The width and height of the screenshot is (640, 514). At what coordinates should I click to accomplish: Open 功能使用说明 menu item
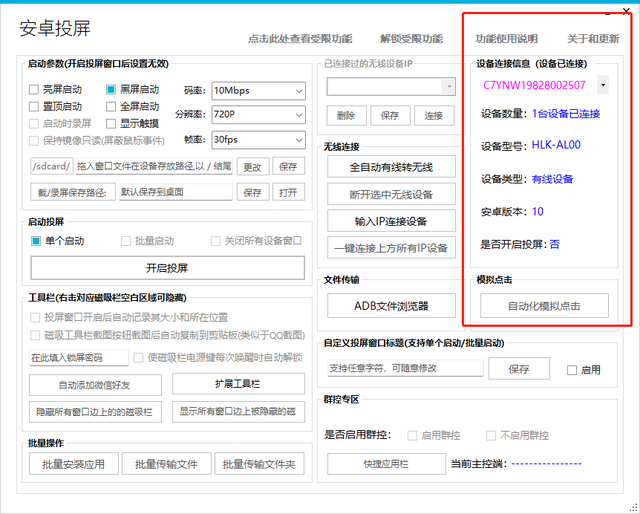[x=507, y=39]
